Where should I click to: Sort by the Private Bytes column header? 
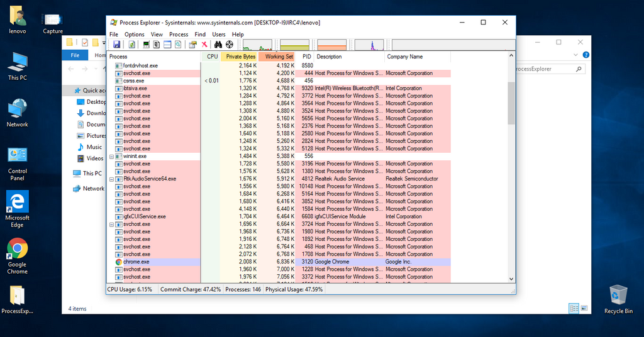[240, 57]
